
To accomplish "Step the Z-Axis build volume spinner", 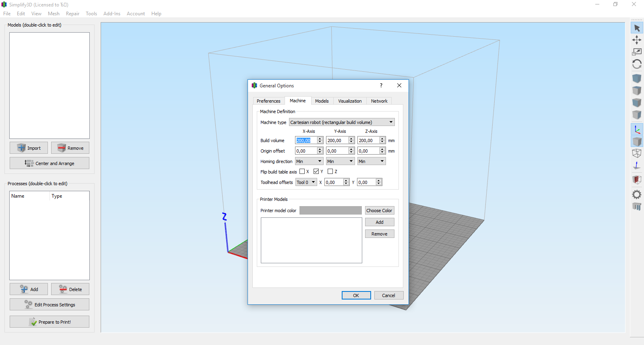I will 382,140.
